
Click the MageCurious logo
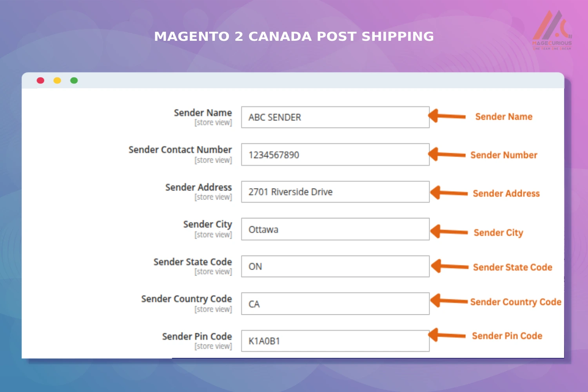(x=552, y=31)
